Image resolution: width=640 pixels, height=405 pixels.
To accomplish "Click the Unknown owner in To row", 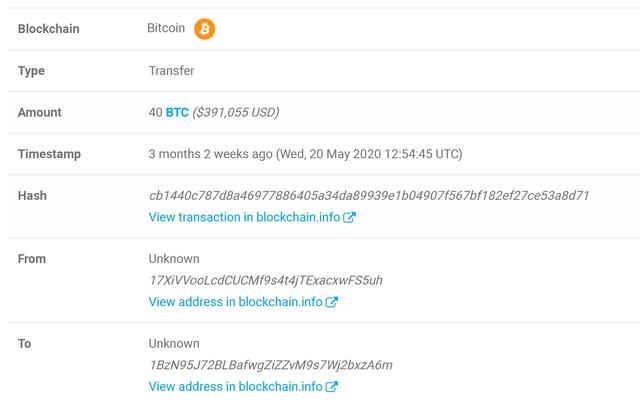I will tap(174, 344).
